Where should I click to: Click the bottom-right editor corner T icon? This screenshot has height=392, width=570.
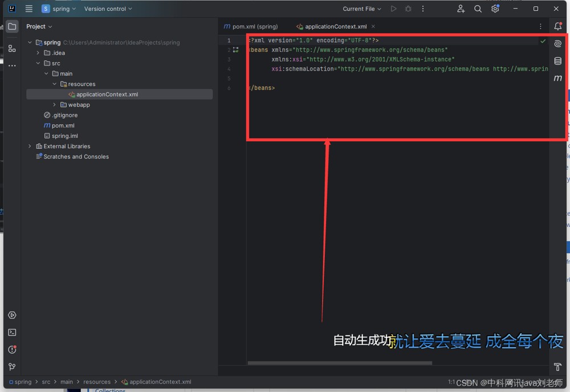(x=557, y=367)
